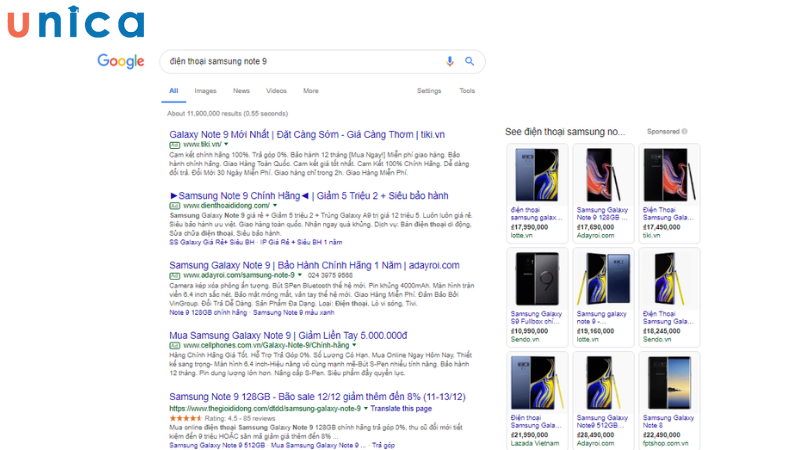Click the See điện thoại samsung no... heading

[565, 132]
